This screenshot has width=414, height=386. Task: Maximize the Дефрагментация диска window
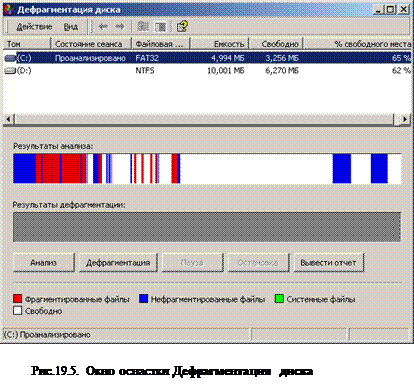[390, 9]
